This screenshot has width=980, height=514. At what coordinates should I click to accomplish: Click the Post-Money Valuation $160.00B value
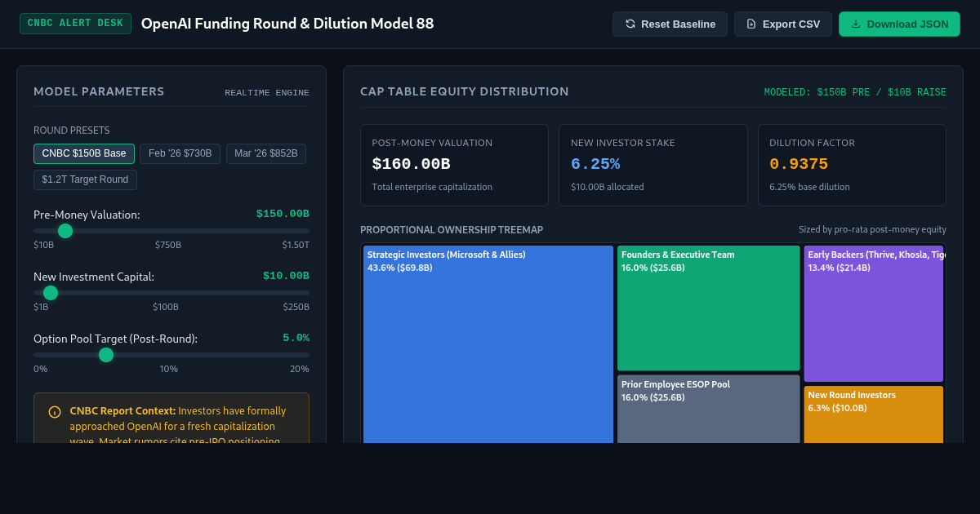pos(411,164)
